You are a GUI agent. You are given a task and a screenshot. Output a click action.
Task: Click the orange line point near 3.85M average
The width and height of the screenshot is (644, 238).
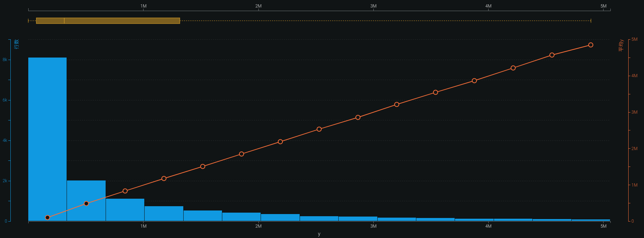click(x=474, y=81)
